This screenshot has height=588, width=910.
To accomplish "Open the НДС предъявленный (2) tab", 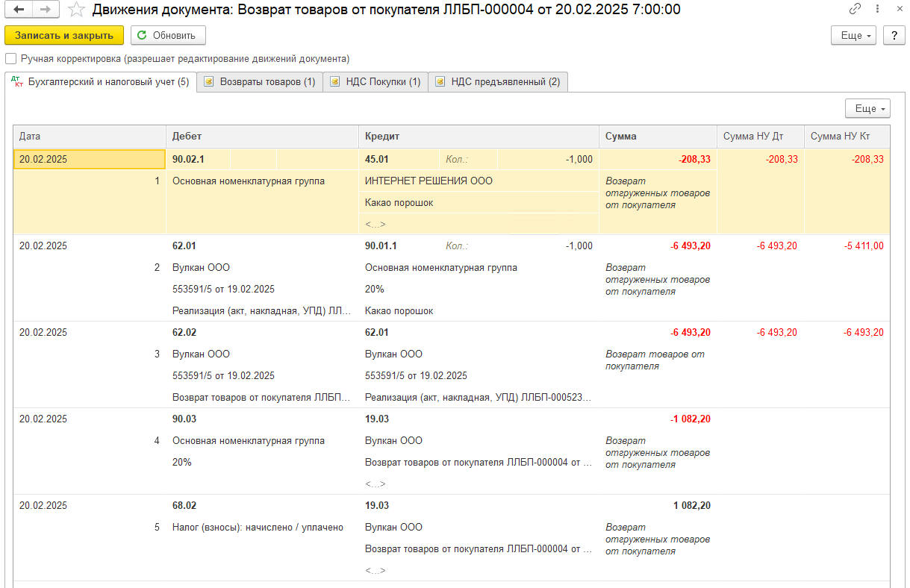I will click(499, 82).
